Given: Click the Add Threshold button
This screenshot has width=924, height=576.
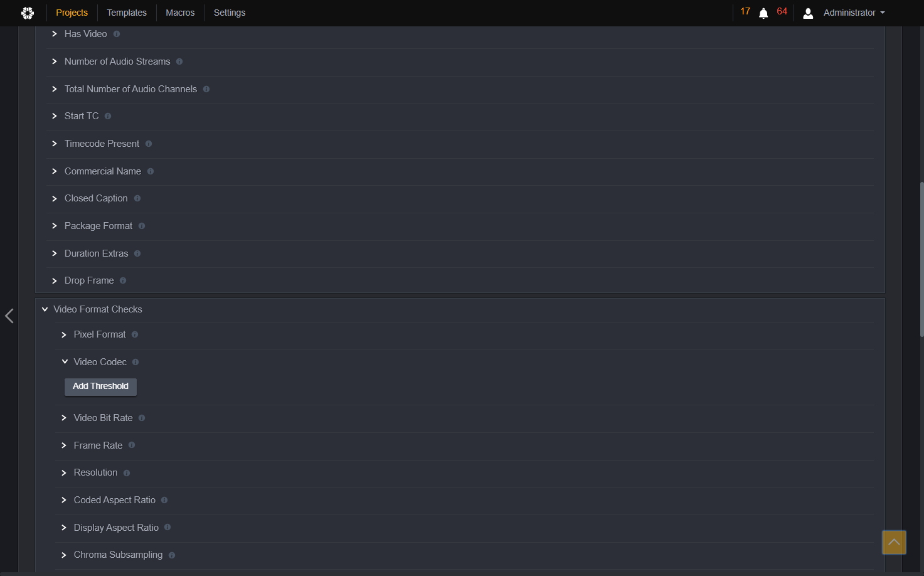Looking at the screenshot, I should coord(100,387).
